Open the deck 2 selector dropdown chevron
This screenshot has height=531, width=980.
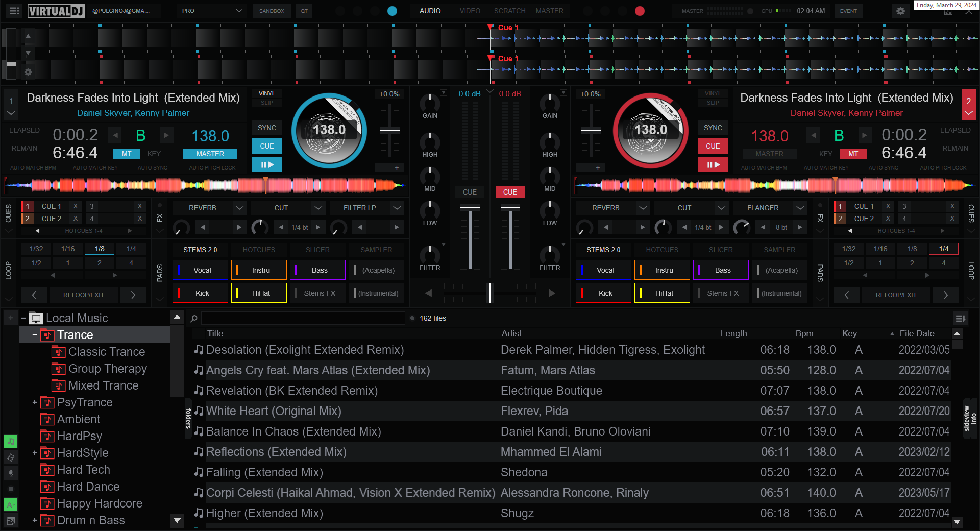(x=968, y=113)
